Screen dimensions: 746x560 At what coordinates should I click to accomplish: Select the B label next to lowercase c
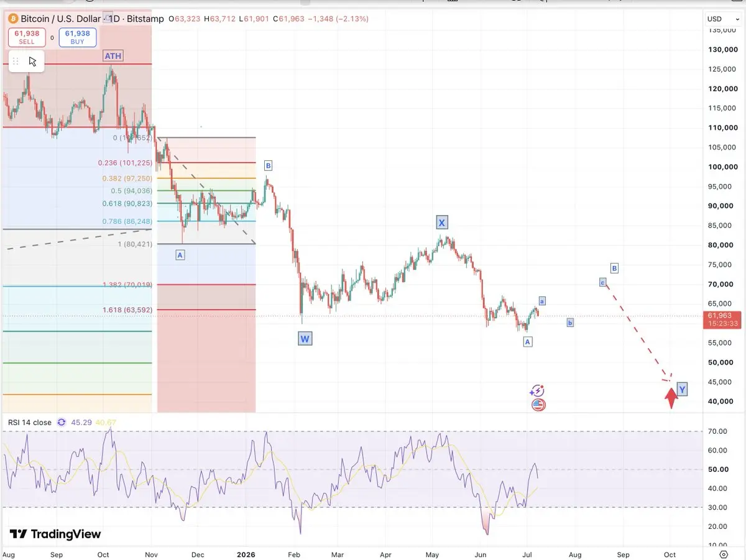pos(614,269)
